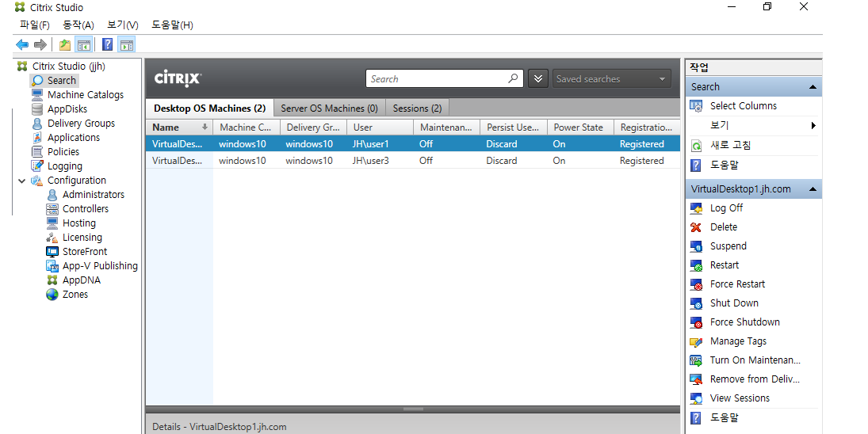Screen dimensions: 868x434
Task: Click Select Columns action
Action: [x=744, y=105]
